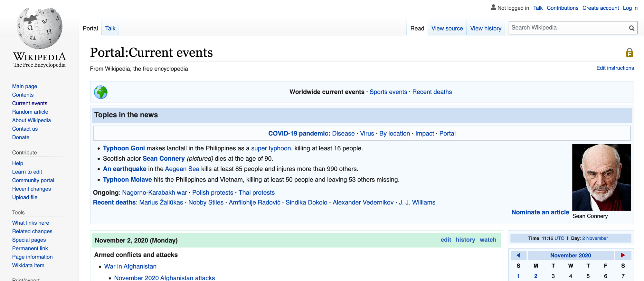644x281 pixels.
Task: Click the Wikipedia globe logo
Action: click(x=39, y=28)
